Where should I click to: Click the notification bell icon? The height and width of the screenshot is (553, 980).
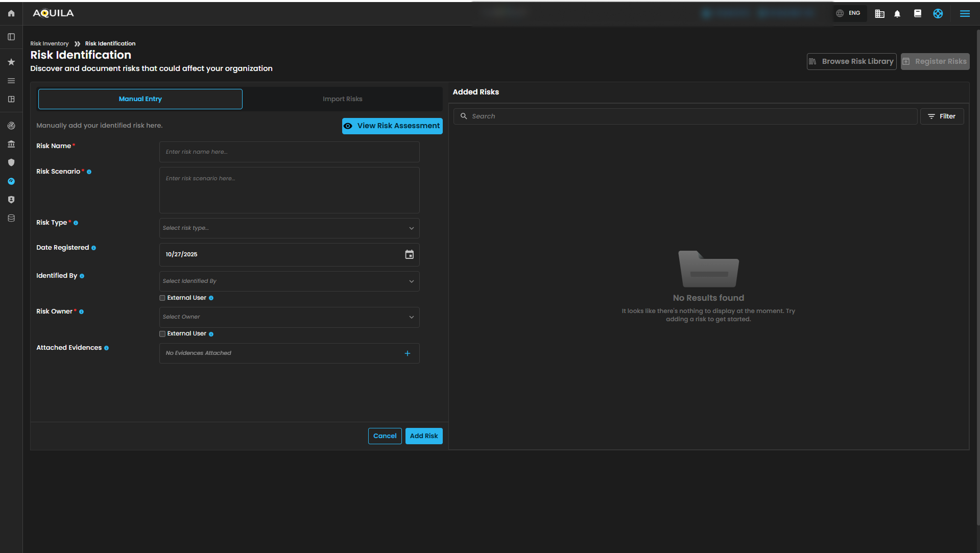pos(897,14)
